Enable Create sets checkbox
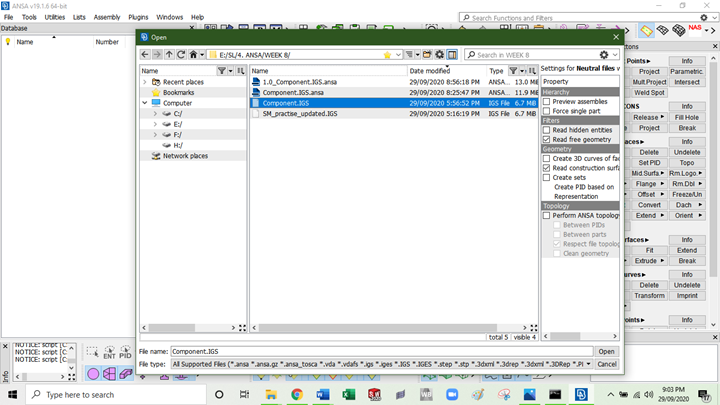 point(546,177)
